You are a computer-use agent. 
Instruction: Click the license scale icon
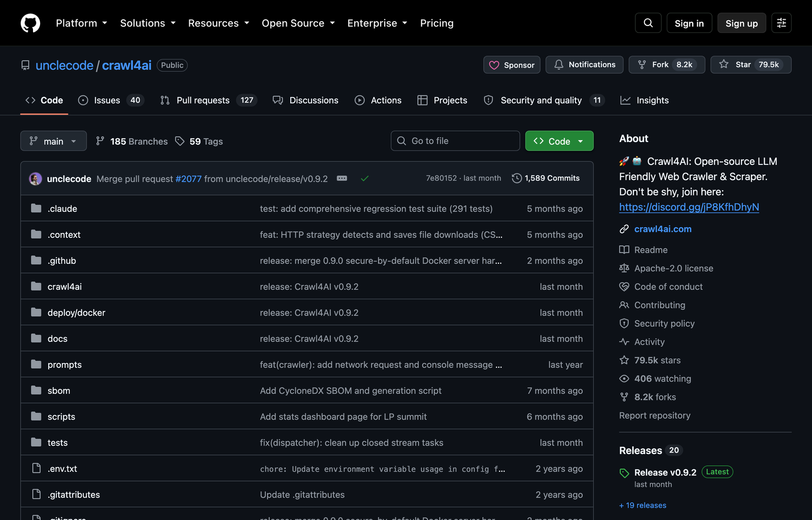click(x=624, y=268)
